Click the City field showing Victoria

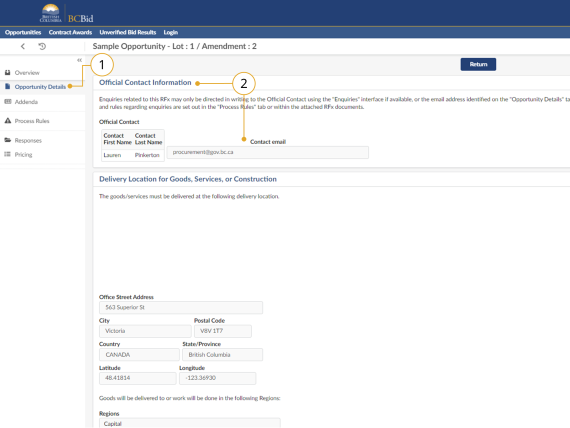[145, 331]
